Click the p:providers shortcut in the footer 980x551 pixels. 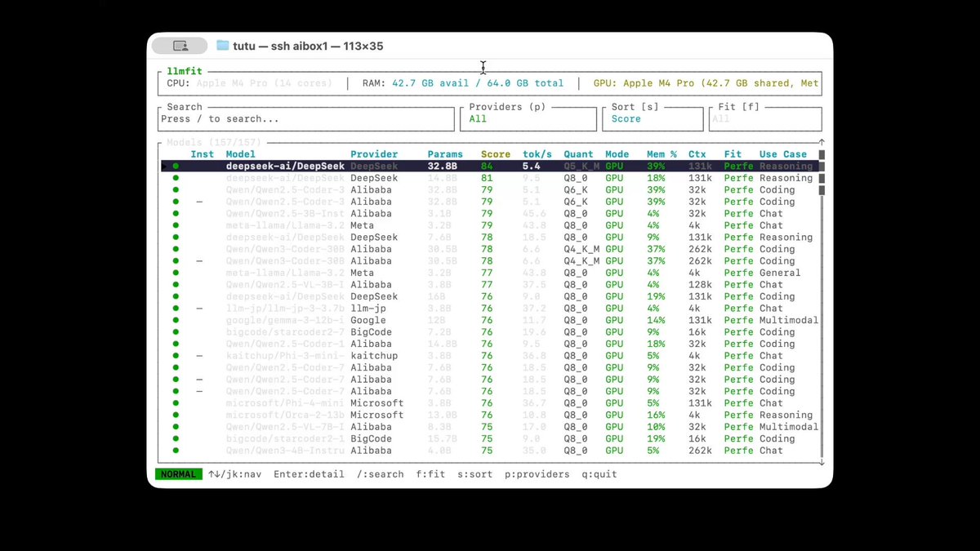point(537,474)
